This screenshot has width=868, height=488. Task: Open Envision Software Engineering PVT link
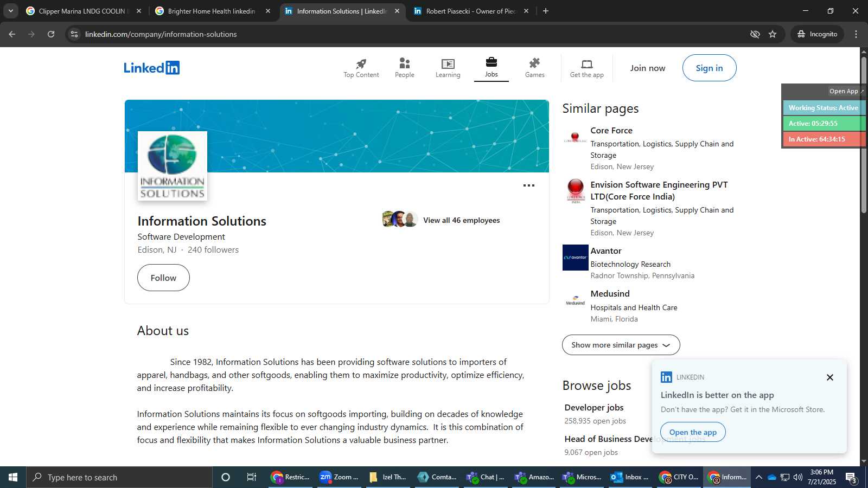659,190
